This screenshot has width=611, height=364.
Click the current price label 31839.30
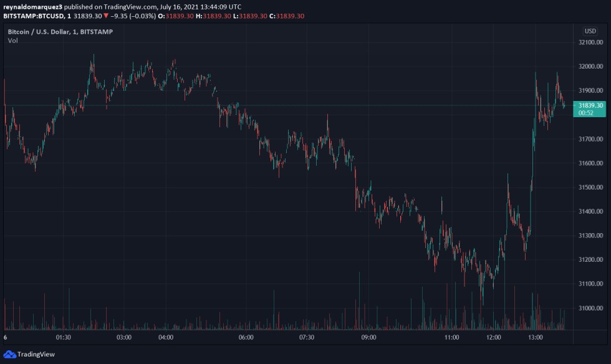[590, 105]
